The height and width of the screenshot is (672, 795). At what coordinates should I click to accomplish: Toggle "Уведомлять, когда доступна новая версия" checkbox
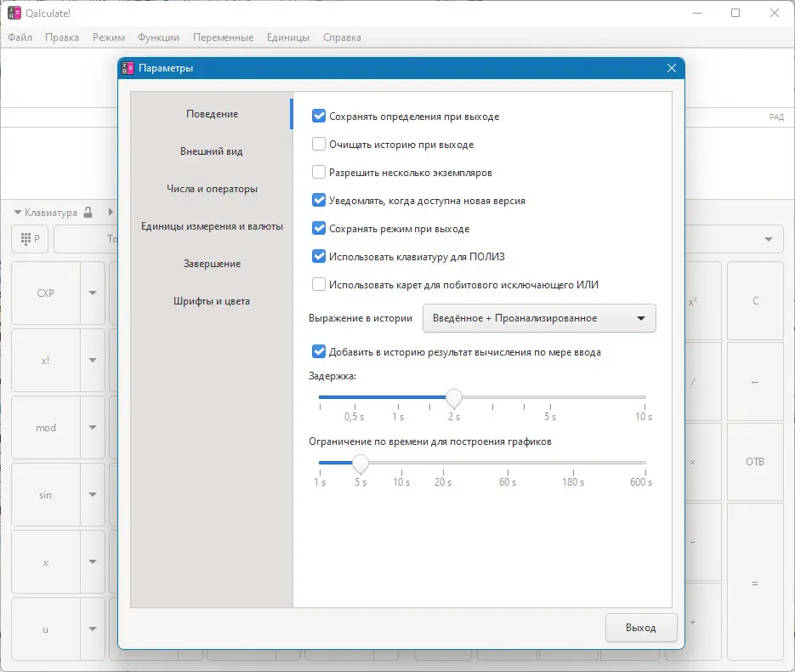[318, 201]
